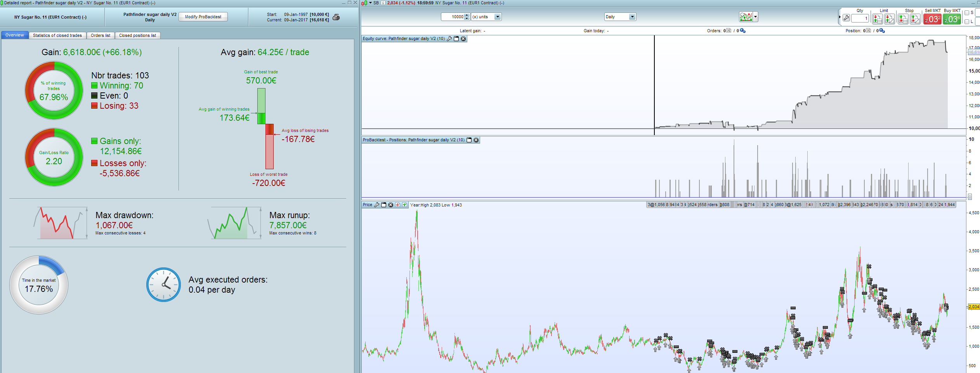Place stop order with first Stop icon
This screenshot has width=980, height=373.
coord(903,19)
